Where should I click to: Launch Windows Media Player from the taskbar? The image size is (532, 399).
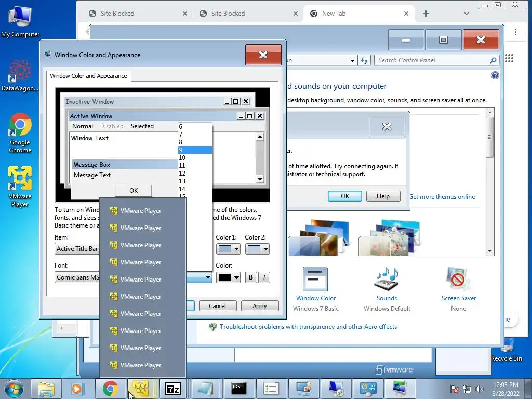pyautogui.click(x=77, y=389)
